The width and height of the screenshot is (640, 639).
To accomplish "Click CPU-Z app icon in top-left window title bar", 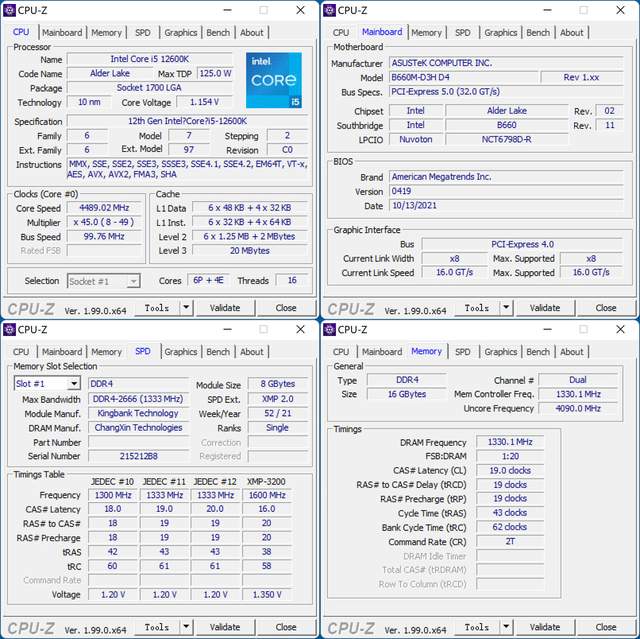I will (9, 10).
